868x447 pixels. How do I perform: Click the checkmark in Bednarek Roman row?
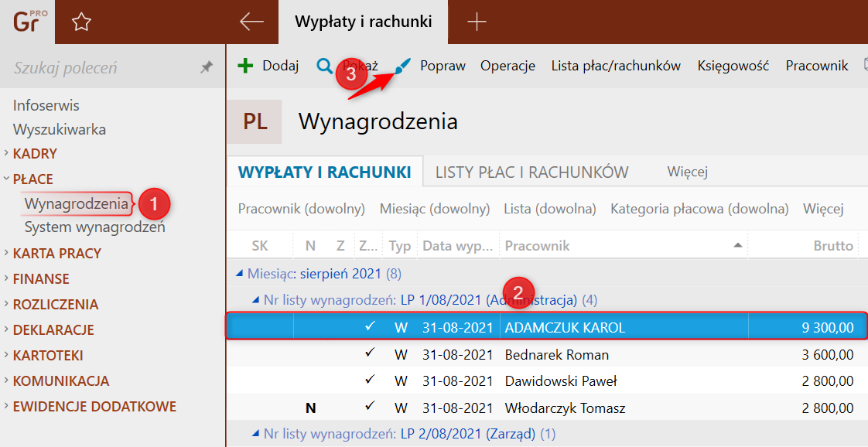[x=370, y=353]
